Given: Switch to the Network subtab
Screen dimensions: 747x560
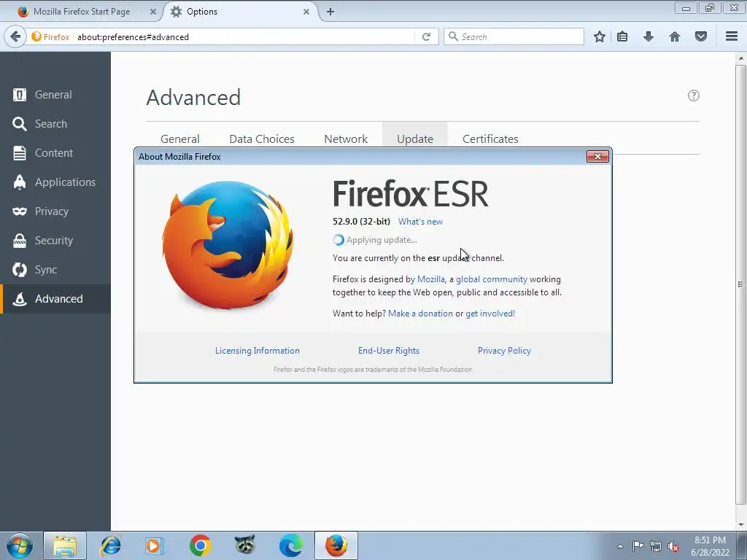Looking at the screenshot, I should 346,139.
